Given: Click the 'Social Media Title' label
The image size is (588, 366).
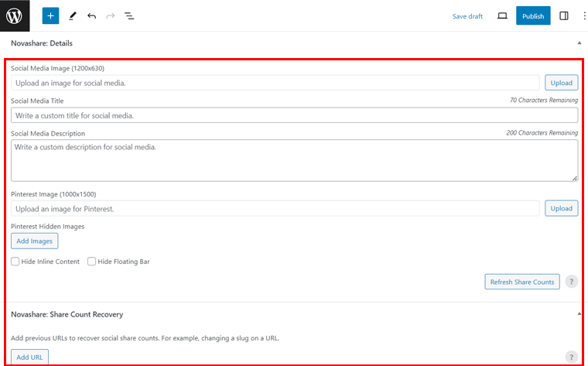Looking at the screenshot, I should [37, 101].
